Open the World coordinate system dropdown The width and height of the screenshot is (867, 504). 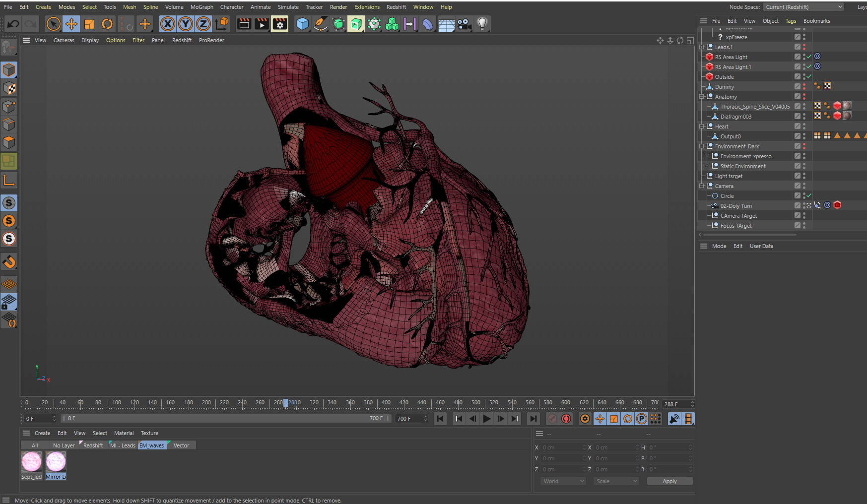[563, 481]
